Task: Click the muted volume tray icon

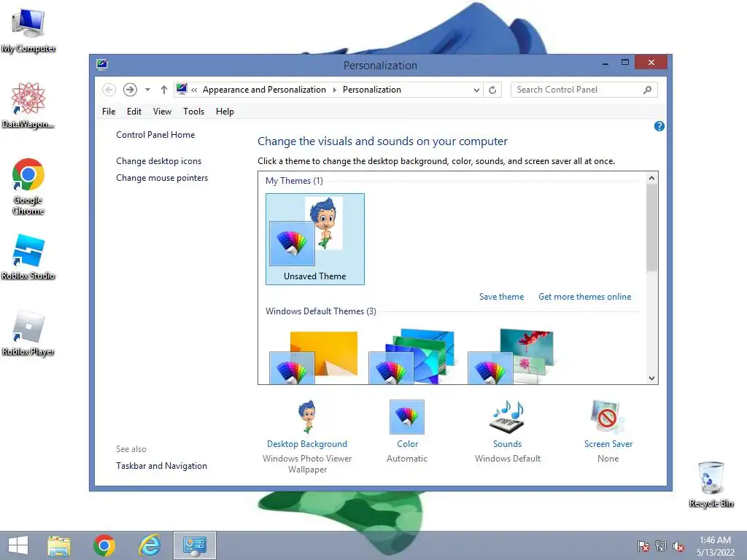Action: (678, 545)
